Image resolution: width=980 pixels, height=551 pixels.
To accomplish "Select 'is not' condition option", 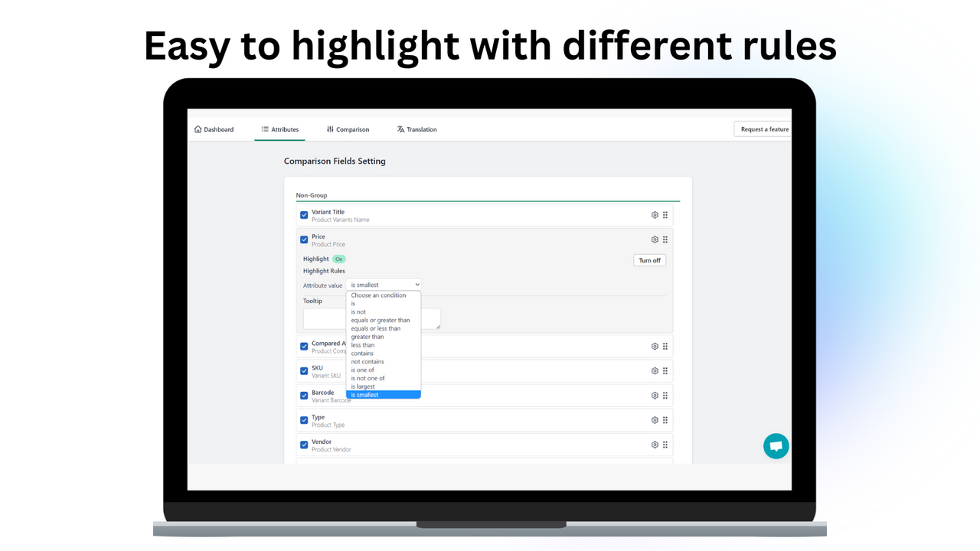I will [384, 312].
